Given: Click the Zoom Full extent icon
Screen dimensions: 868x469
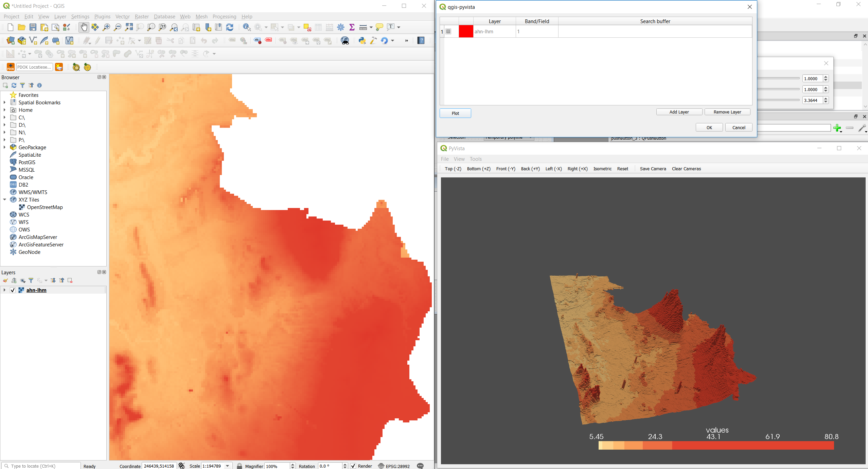Looking at the screenshot, I should pyautogui.click(x=129, y=27).
